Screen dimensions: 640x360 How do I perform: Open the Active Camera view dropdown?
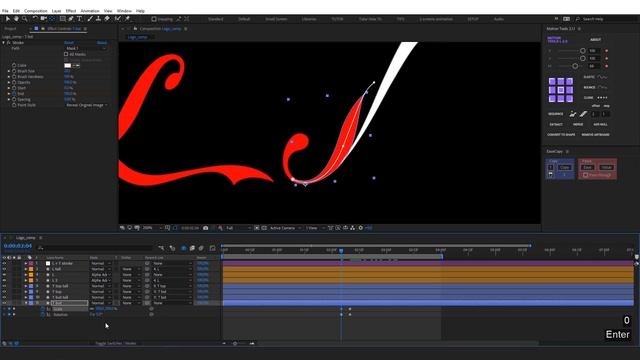[x=285, y=228]
